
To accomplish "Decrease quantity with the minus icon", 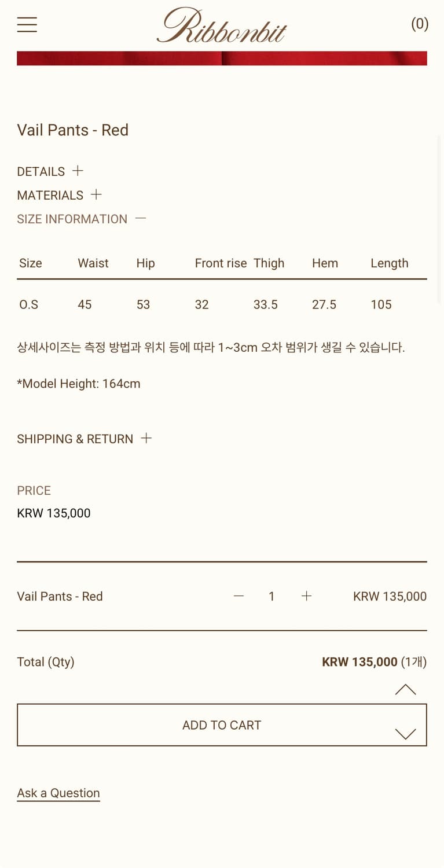I will [238, 596].
